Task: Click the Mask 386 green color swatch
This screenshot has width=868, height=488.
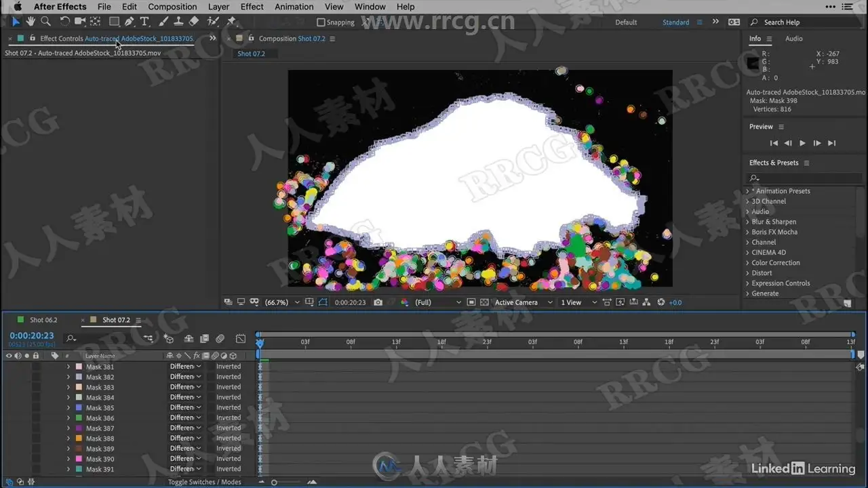Action: click(79, 418)
